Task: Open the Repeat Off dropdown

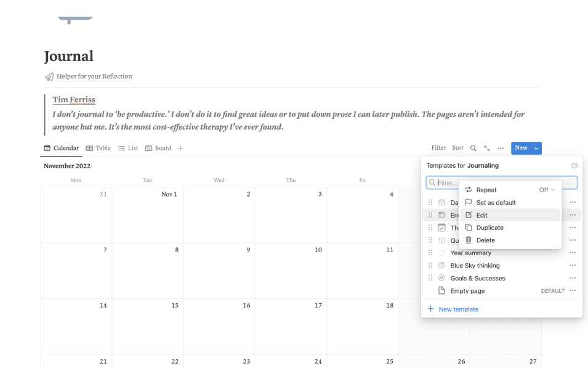Action: pyautogui.click(x=546, y=190)
